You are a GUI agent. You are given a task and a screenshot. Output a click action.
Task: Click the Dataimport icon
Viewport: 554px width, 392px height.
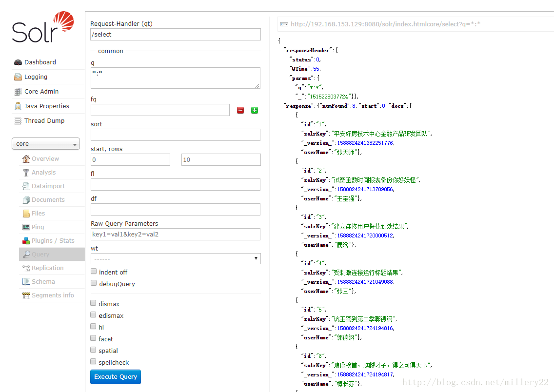26,186
